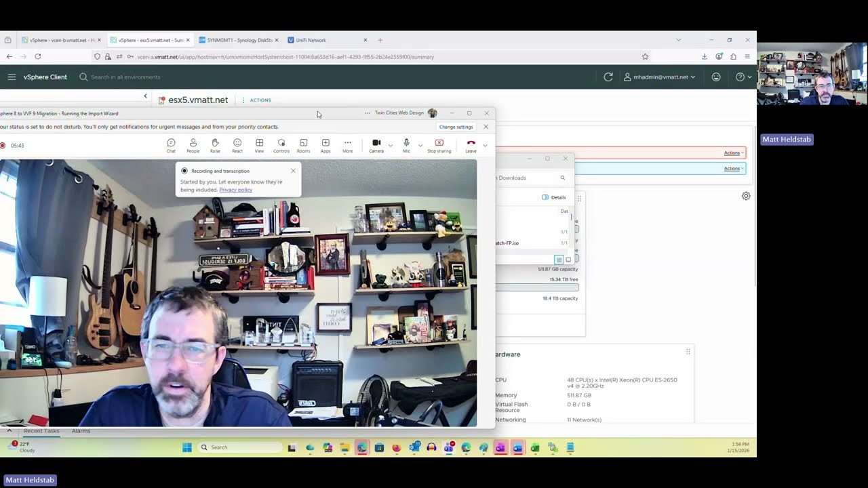The height and width of the screenshot is (488, 868).
Task: Refresh the vSphere Client view
Action: pyautogui.click(x=608, y=77)
